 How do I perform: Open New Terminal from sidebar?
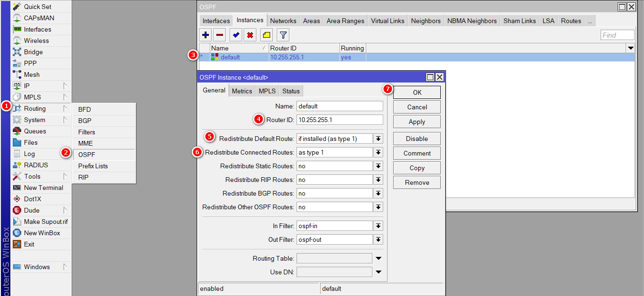(x=43, y=188)
